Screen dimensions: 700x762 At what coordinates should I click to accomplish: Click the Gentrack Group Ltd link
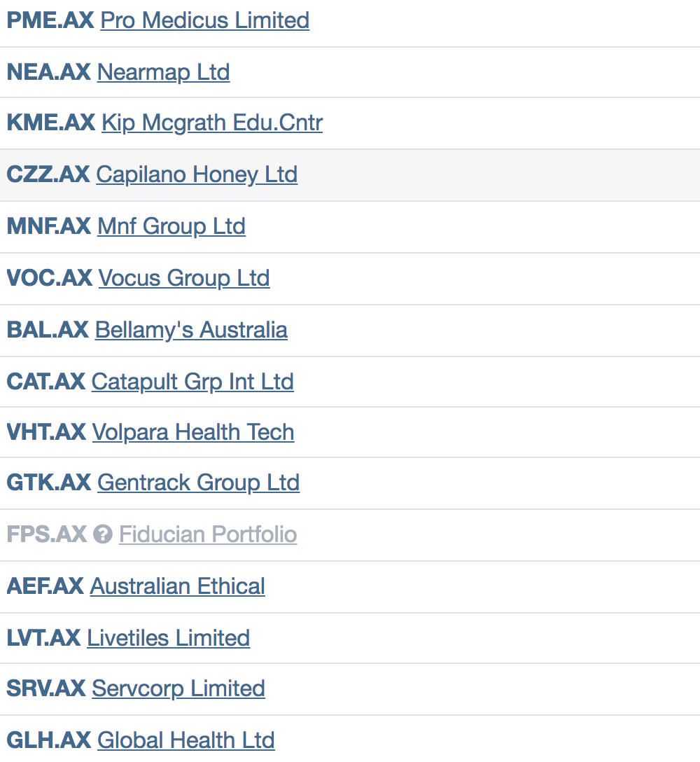(x=198, y=483)
